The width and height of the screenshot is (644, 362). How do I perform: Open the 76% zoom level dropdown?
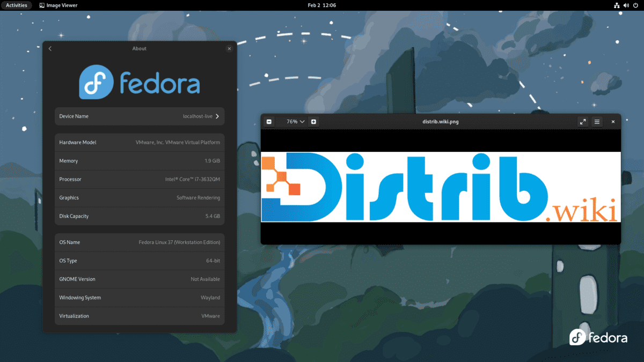(x=296, y=122)
